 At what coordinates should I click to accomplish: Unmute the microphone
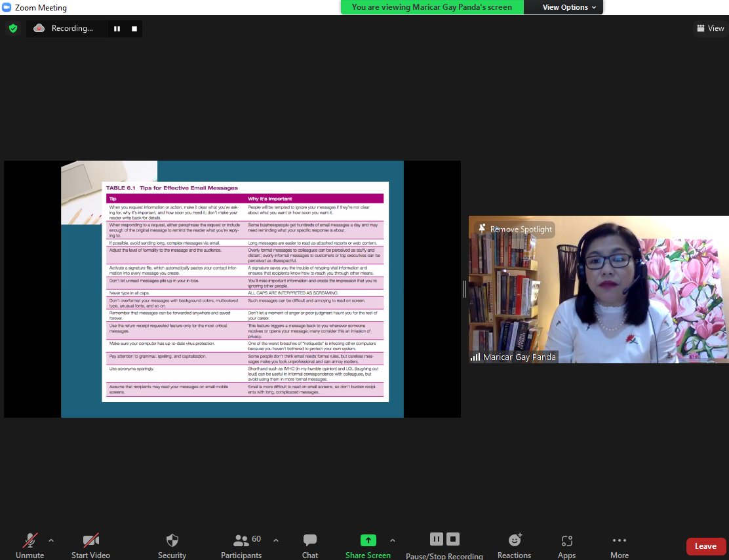tap(30, 546)
